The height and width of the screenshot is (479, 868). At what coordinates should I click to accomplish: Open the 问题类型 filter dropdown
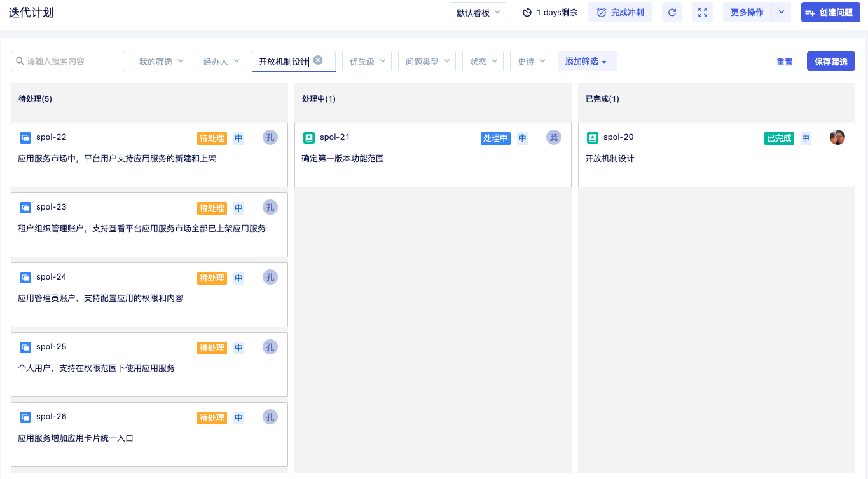coord(427,61)
